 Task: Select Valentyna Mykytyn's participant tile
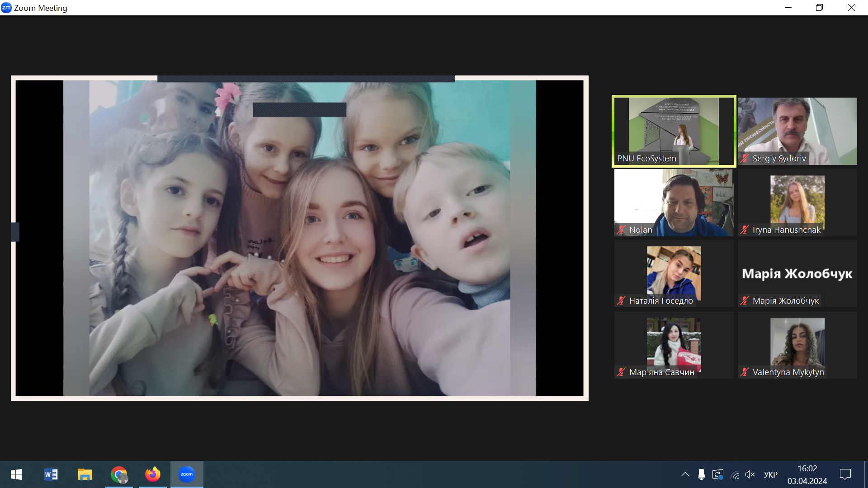[x=797, y=345]
